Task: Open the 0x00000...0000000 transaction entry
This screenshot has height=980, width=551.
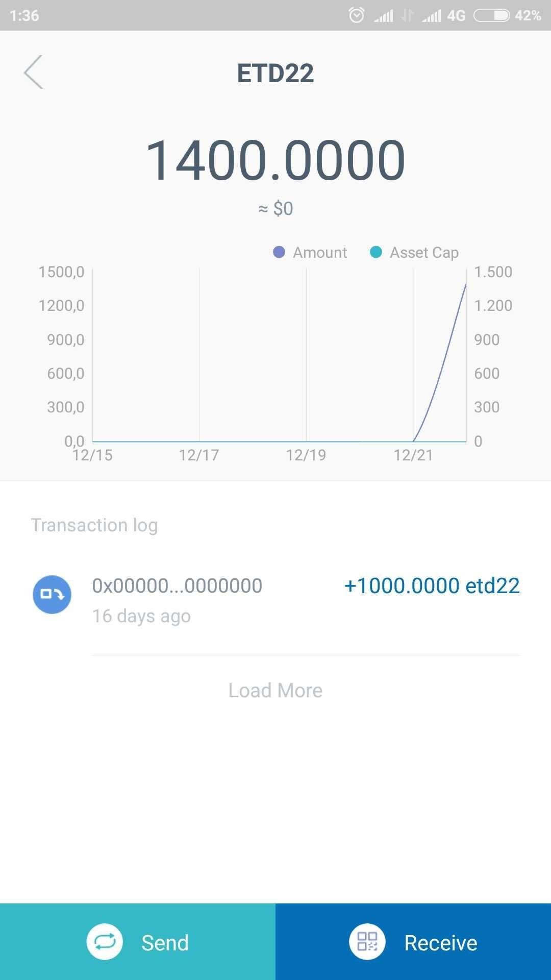Action: tap(177, 586)
